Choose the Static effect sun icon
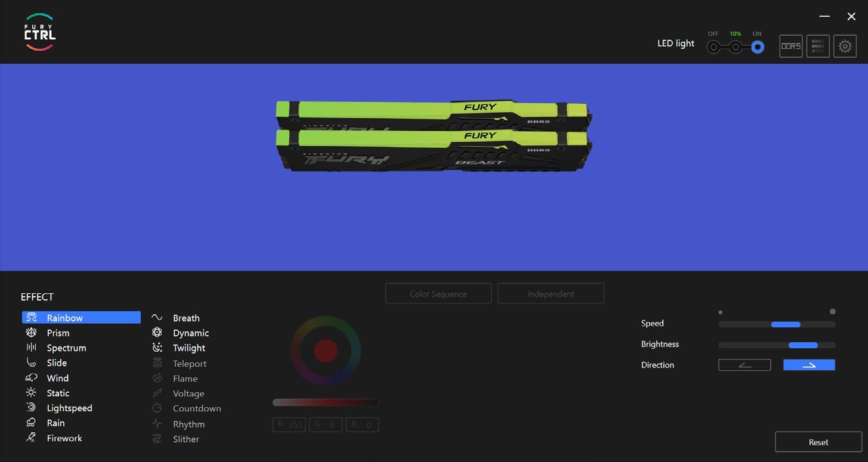 tap(32, 393)
